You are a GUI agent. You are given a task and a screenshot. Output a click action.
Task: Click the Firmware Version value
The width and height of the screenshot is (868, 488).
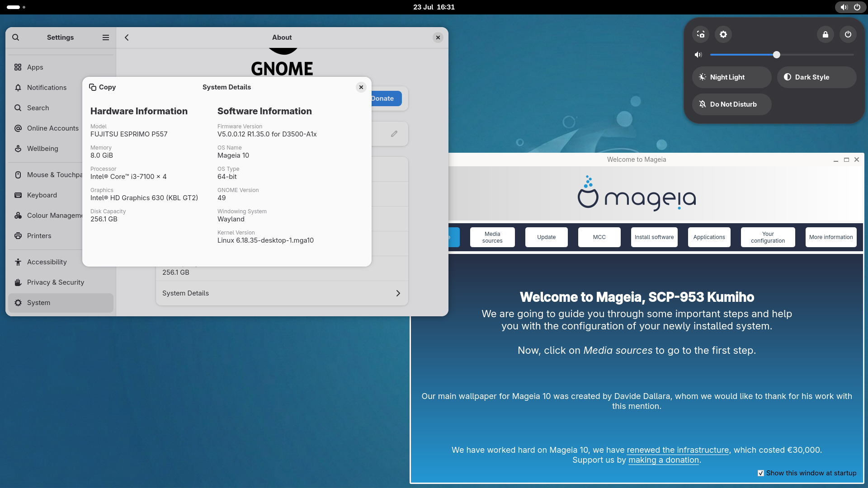[267, 134]
